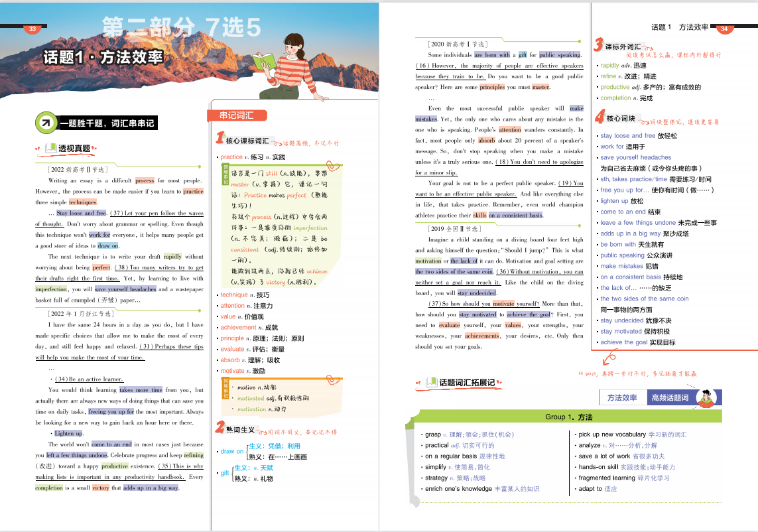Click the phrase stay undecided 犹豫不决
758x532 pixels.
click(x=636, y=320)
